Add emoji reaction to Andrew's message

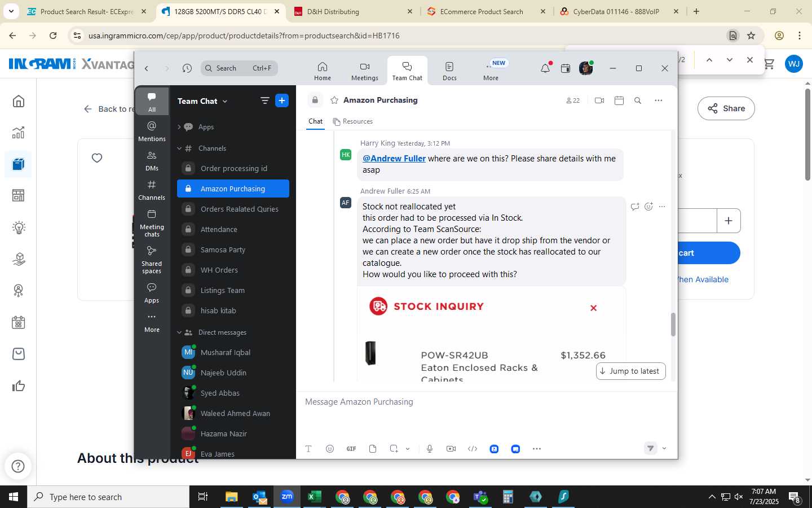(648, 207)
